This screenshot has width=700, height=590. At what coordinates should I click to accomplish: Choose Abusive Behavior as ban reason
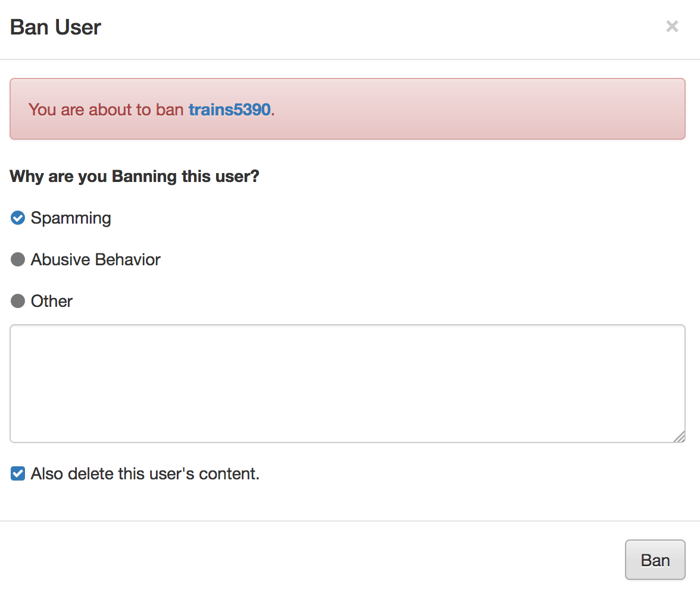pyautogui.click(x=18, y=259)
